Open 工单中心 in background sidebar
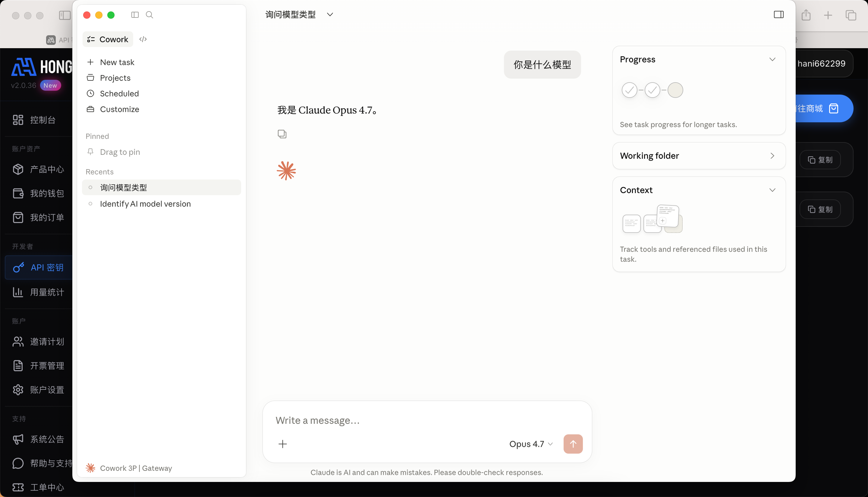The height and width of the screenshot is (497, 868). (x=38, y=487)
